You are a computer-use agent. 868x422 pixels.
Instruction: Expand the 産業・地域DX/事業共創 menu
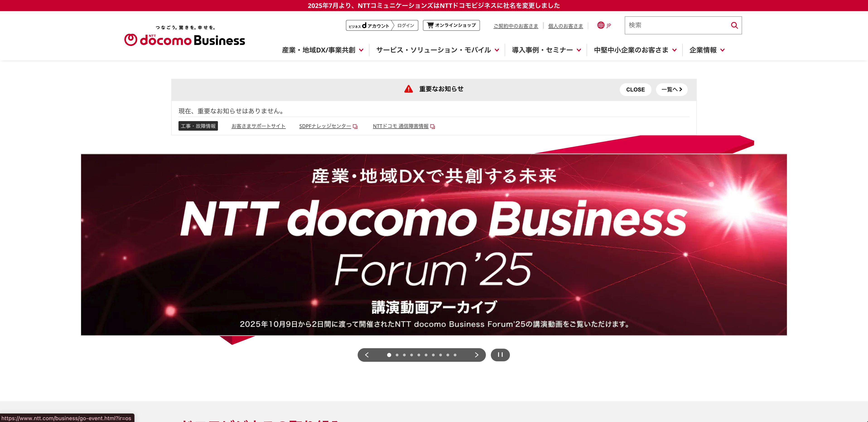pos(323,50)
